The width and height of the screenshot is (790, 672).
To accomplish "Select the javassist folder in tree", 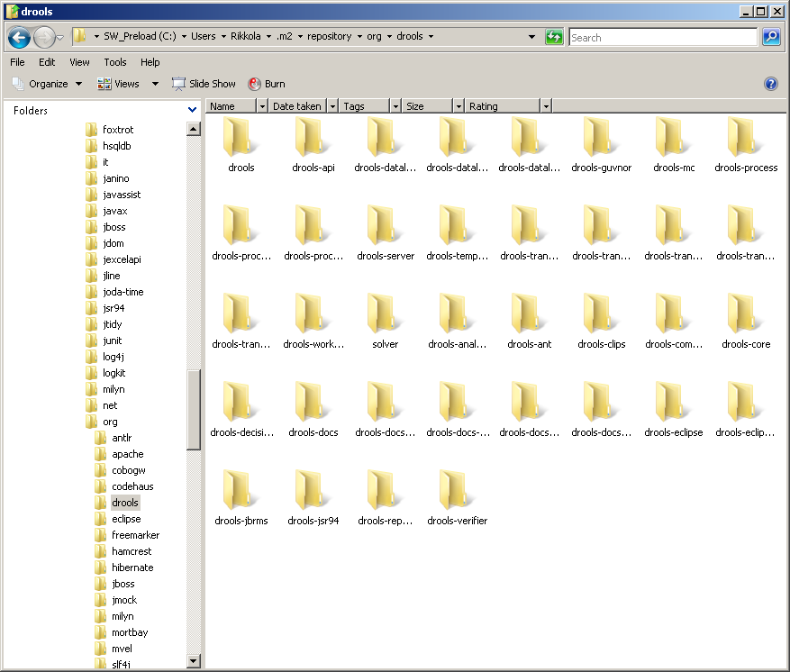I will [122, 195].
